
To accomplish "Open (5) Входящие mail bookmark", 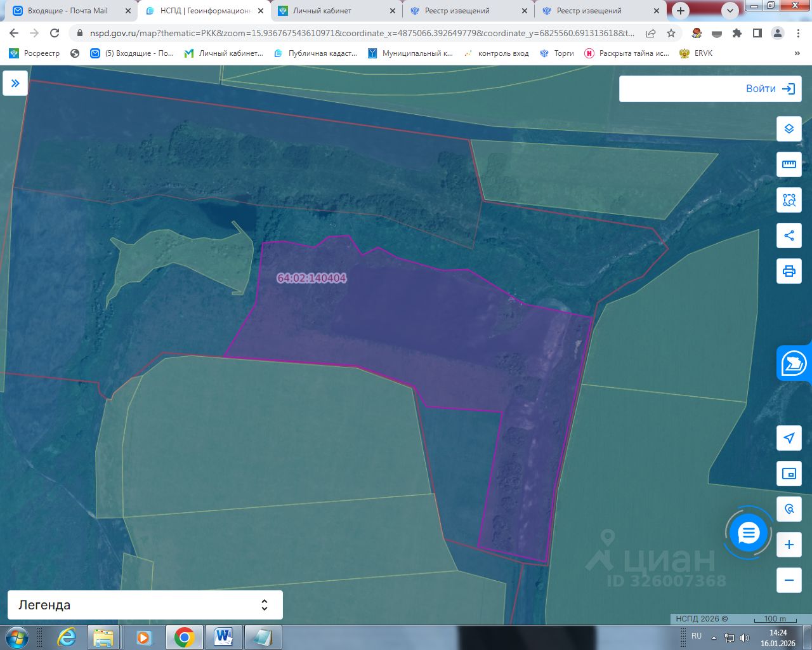I will [x=132, y=53].
